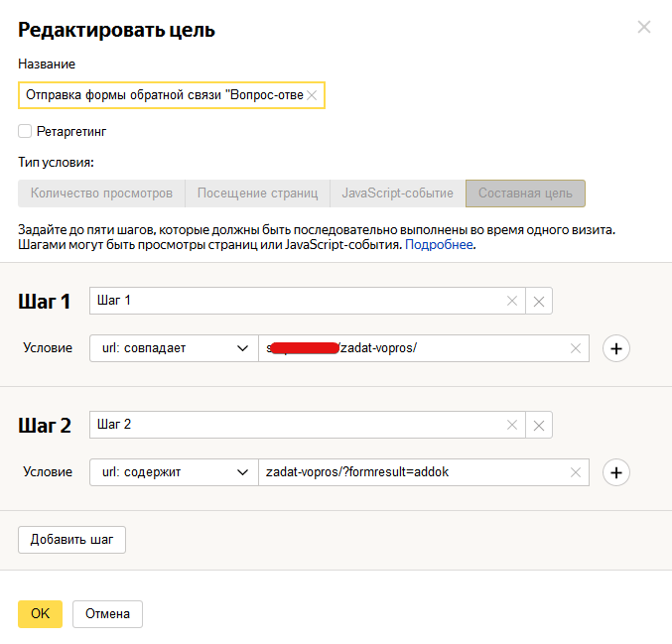The image size is (672, 644).
Task: Close the edit goal dialog
Action: click(644, 28)
